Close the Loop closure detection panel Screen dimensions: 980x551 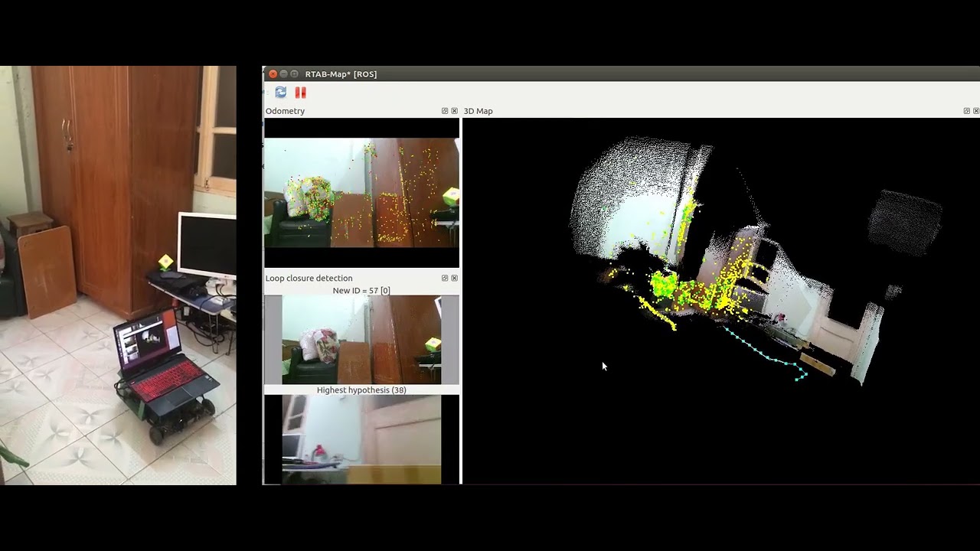[454, 278]
